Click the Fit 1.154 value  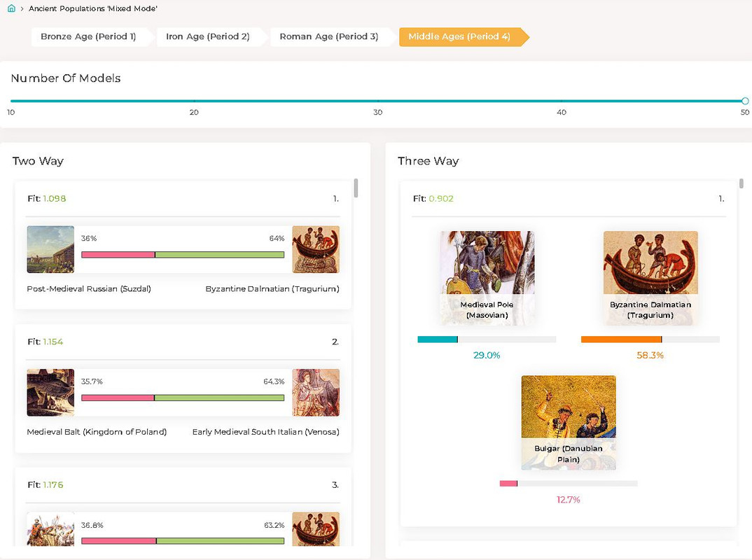[53, 342]
